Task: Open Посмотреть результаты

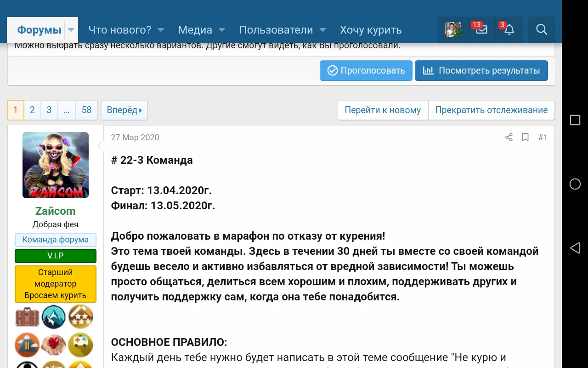Action: pos(481,70)
